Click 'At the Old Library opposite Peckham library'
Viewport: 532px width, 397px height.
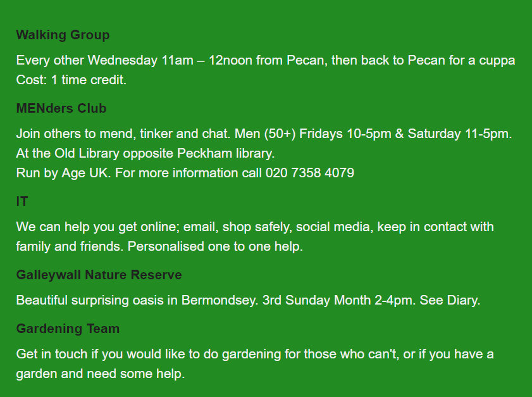145,153
